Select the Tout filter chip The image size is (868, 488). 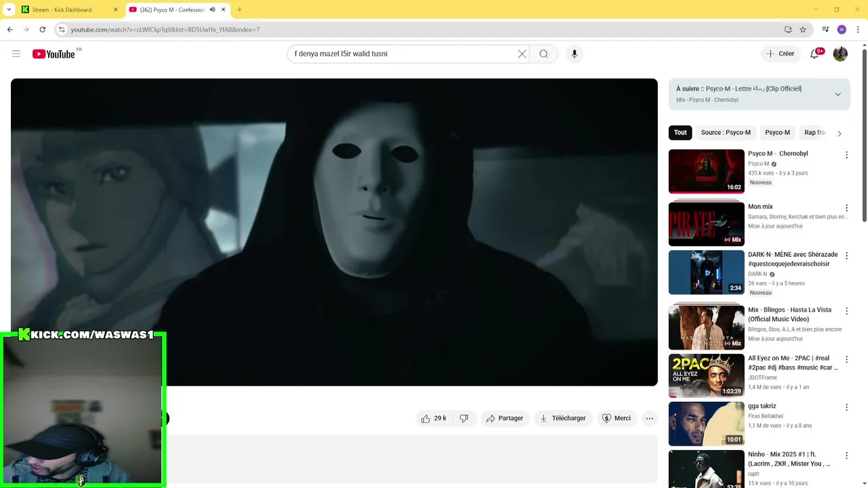(680, 133)
